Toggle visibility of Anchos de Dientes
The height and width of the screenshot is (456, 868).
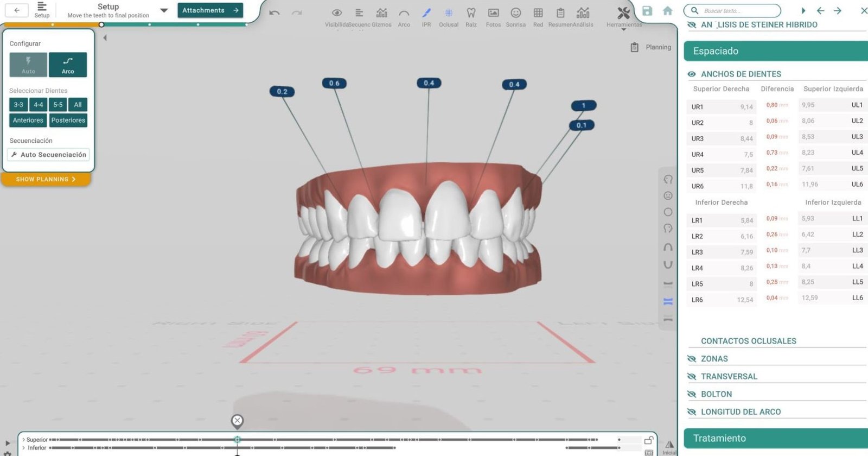point(692,74)
